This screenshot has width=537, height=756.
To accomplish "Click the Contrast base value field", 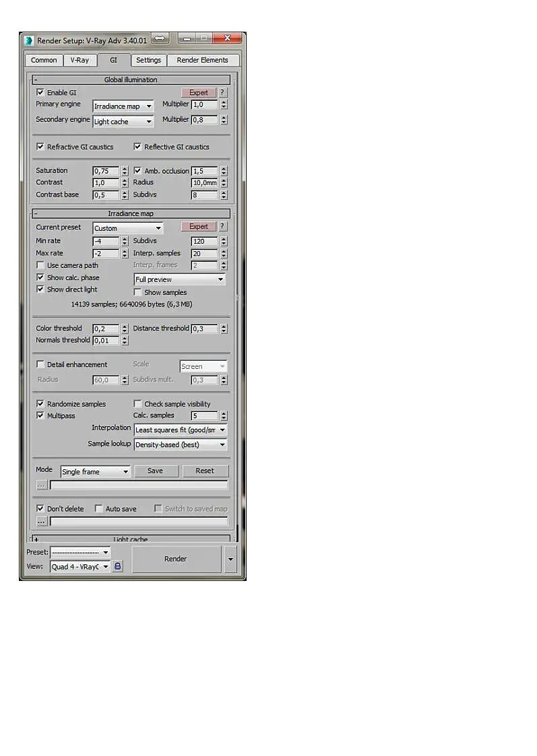I will (106, 195).
